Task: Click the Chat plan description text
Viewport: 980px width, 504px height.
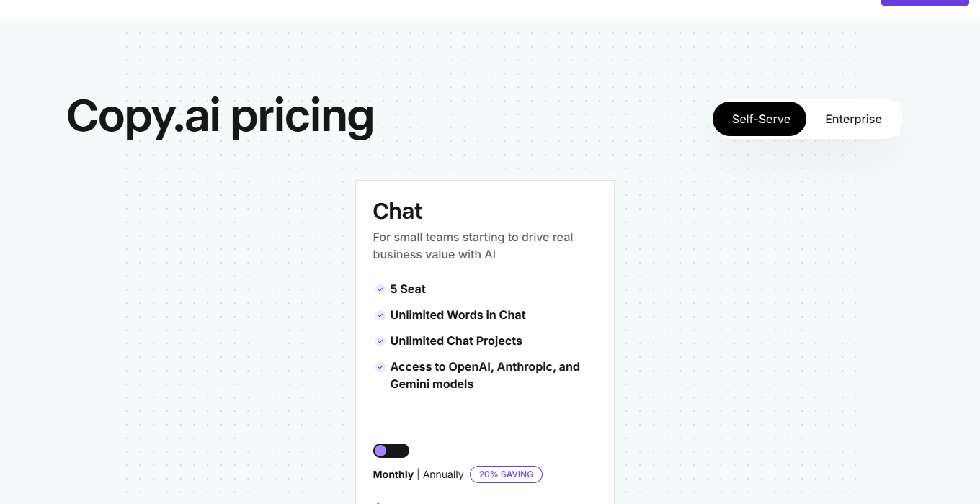Action: pyautogui.click(x=473, y=246)
